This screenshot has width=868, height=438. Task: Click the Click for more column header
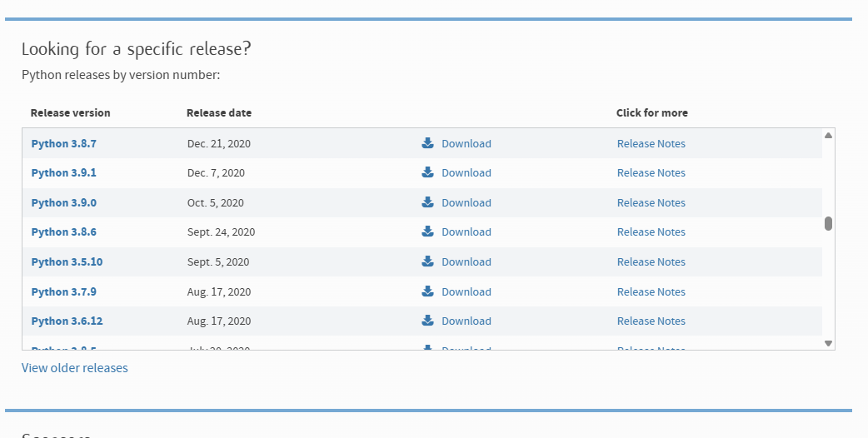point(652,112)
